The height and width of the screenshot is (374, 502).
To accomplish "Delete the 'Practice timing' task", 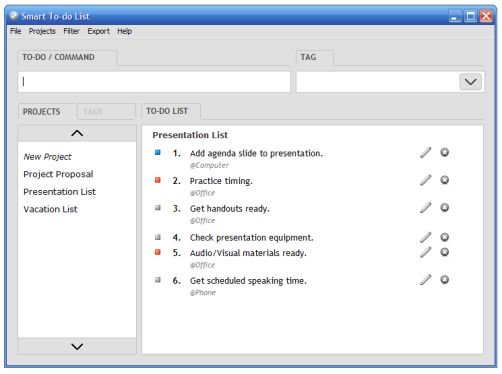I will click(445, 180).
